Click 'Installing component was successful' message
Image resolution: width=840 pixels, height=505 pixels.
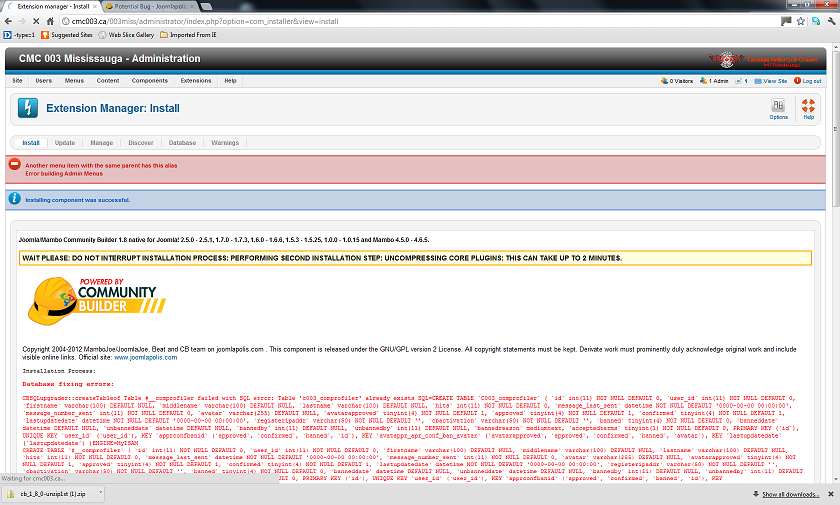[78, 200]
